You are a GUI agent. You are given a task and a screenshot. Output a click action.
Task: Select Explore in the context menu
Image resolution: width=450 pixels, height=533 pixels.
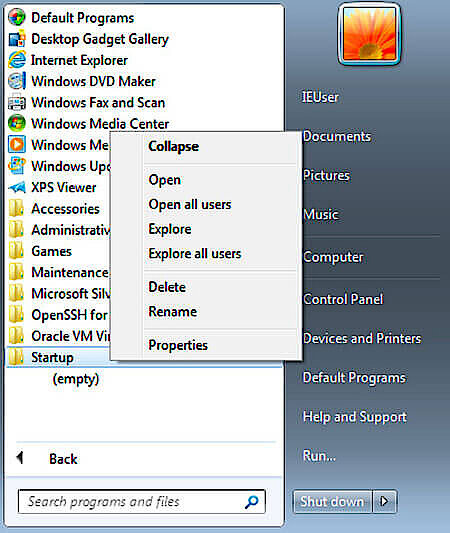click(x=170, y=229)
